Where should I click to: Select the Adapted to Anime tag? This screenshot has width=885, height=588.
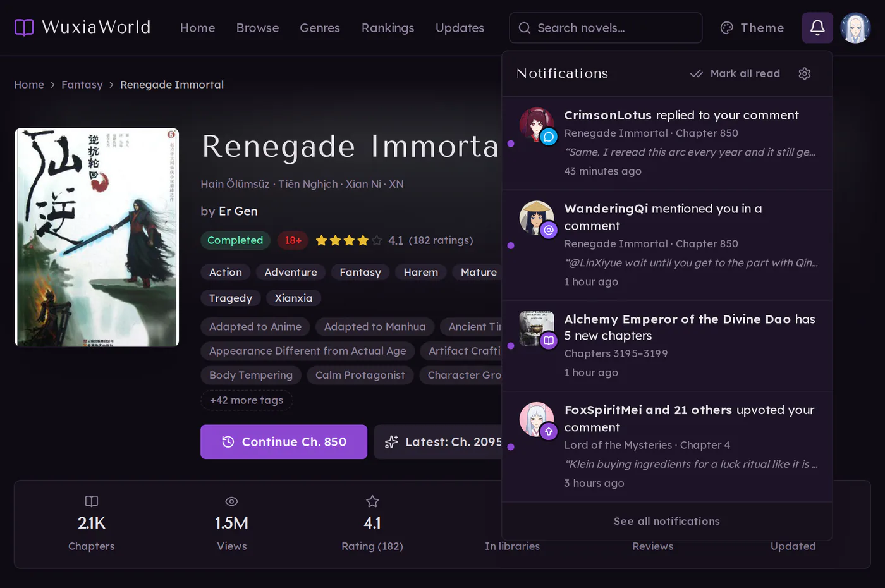(255, 327)
